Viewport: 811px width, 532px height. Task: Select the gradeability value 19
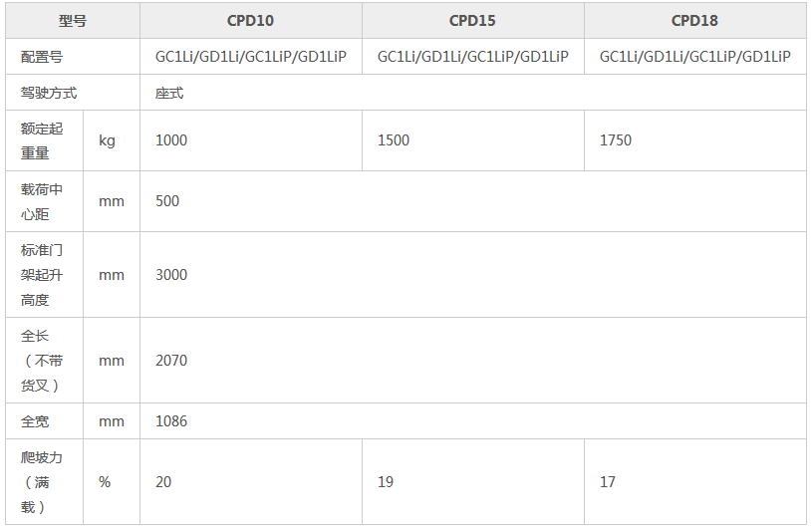pos(386,482)
